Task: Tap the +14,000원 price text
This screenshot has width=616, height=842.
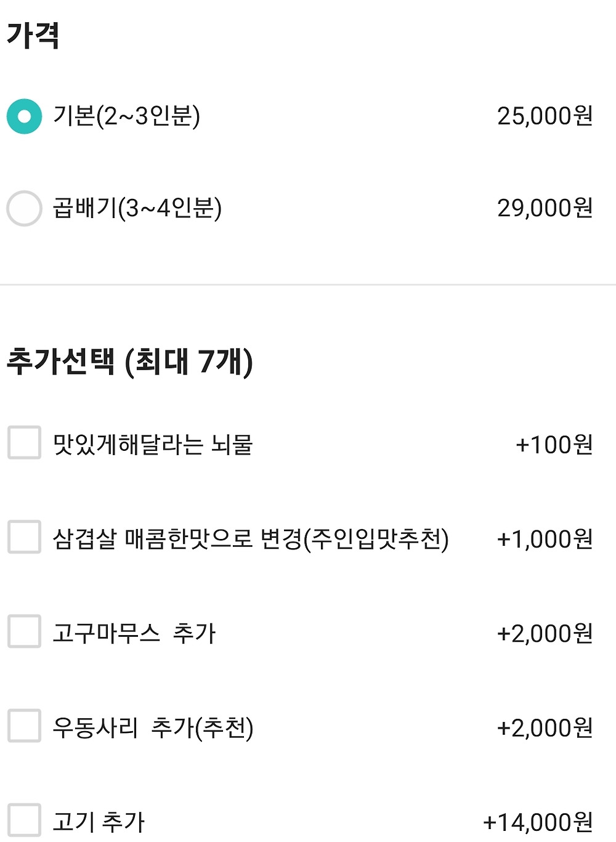Action: coord(538,822)
